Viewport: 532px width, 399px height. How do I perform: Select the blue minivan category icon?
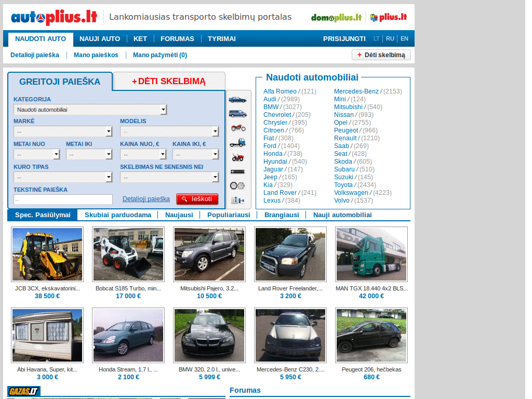point(237,114)
